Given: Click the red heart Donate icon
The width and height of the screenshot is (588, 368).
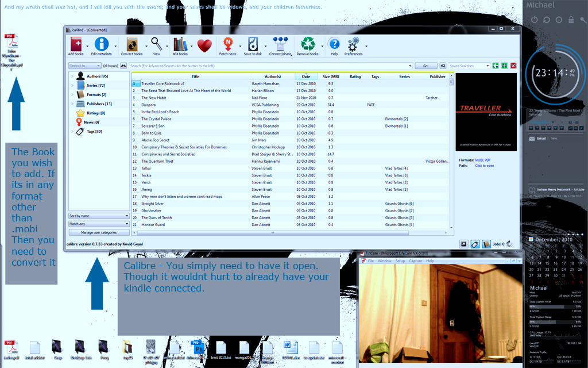Looking at the screenshot, I should (x=205, y=46).
